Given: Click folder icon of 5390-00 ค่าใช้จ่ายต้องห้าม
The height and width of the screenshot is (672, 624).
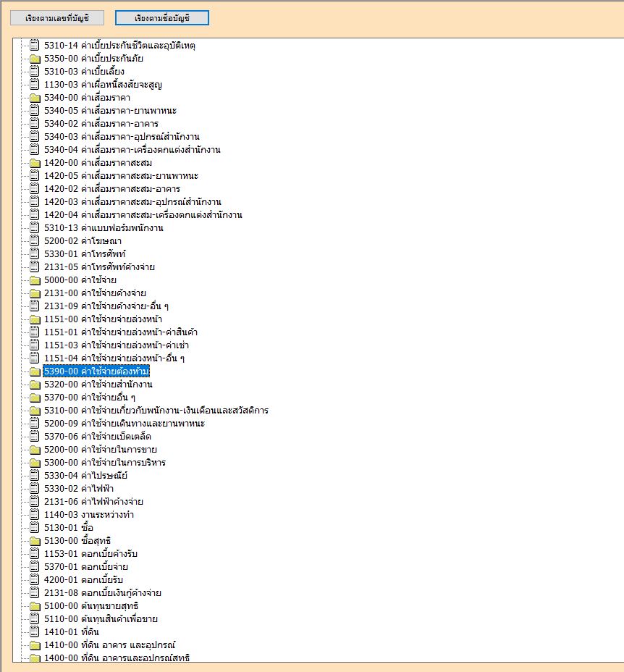Looking at the screenshot, I should (x=35, y=371).
